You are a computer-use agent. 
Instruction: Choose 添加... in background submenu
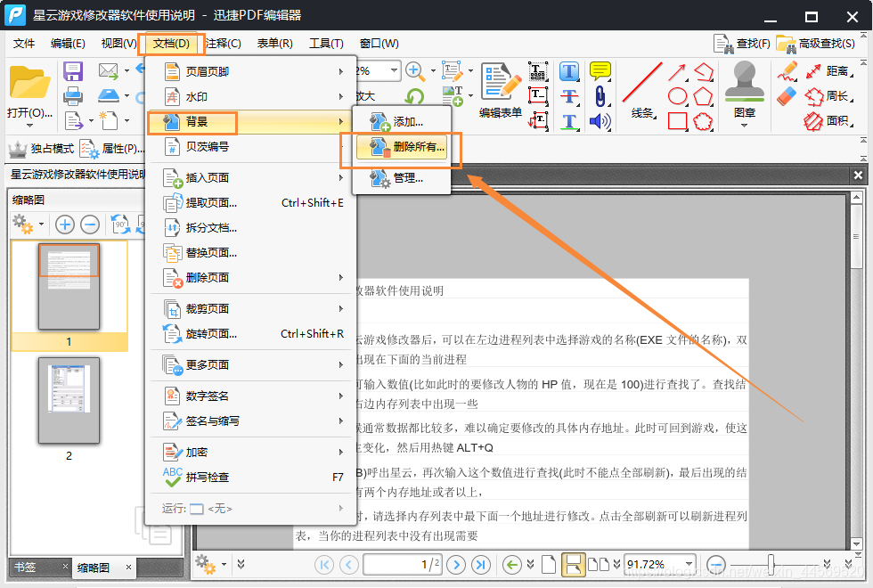point(402,121)
